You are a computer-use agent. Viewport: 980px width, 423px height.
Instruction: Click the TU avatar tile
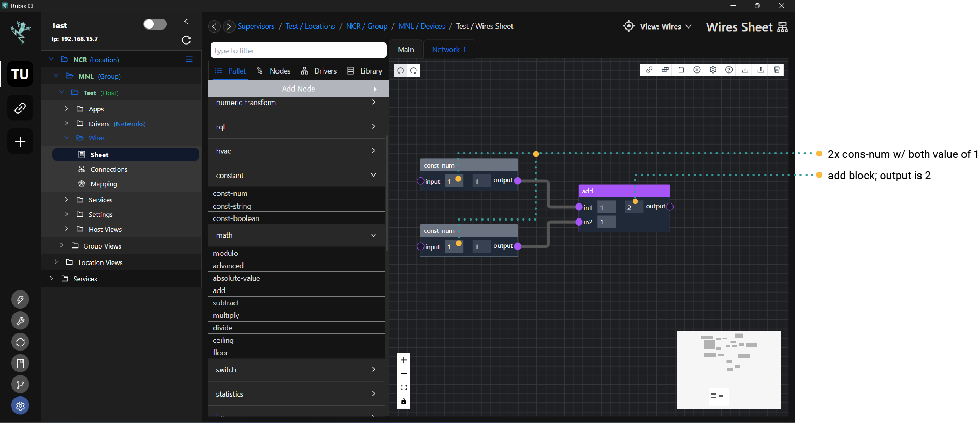click(20, 74)
